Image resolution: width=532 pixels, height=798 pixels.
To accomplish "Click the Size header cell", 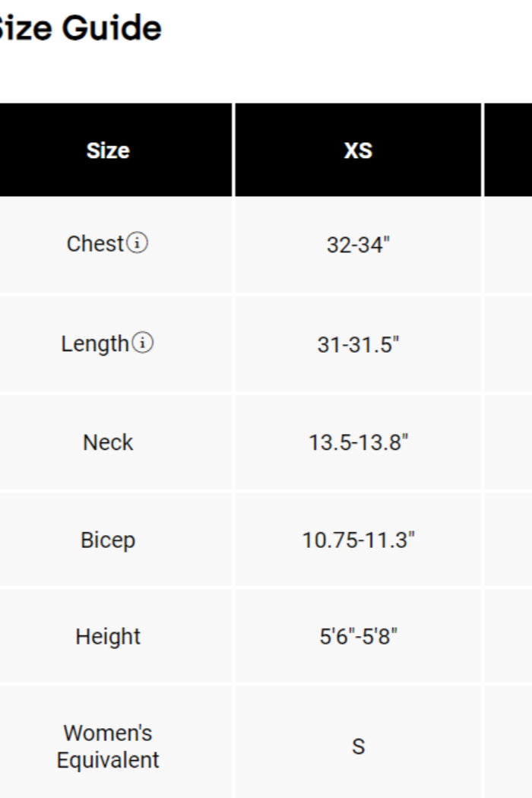I will [x=108, y=150].
